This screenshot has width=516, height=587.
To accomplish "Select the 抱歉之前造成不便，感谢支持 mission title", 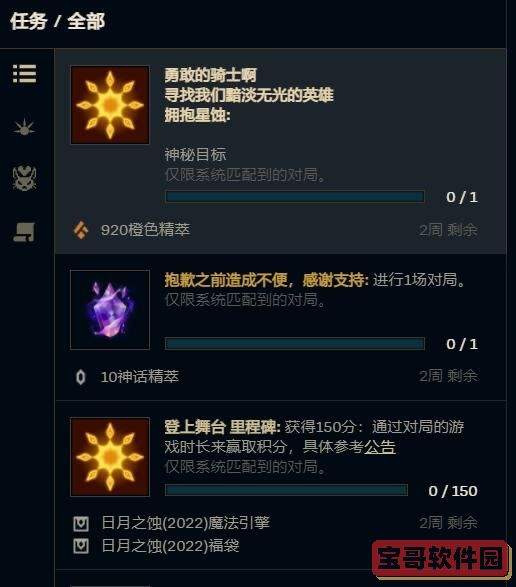I will coord(266,280).
